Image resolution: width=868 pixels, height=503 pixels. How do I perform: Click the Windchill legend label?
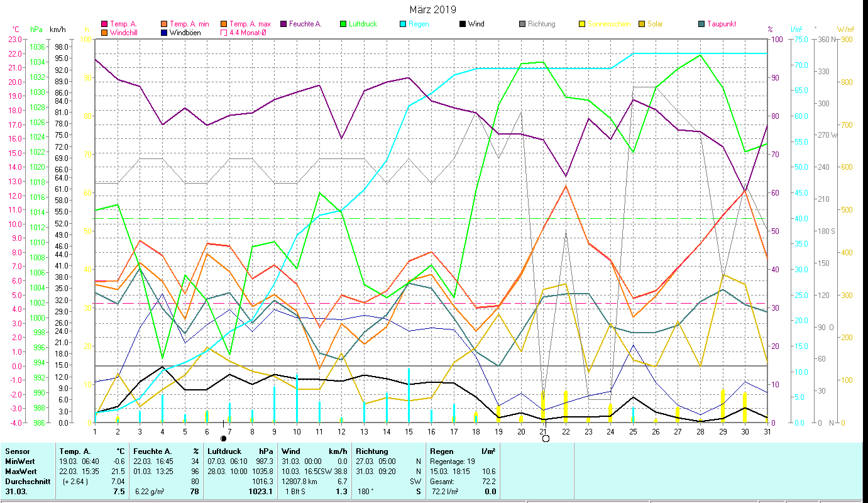tap(125, 32)
